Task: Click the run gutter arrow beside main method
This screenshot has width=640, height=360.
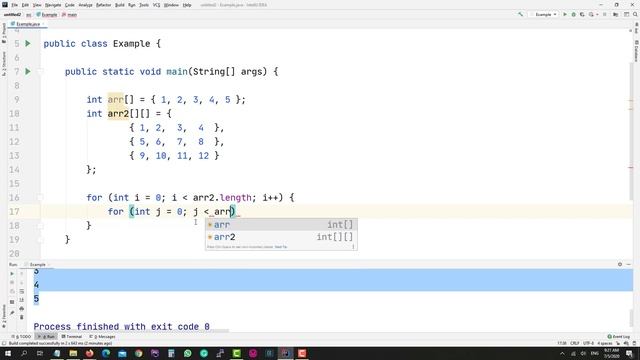Action: tap(28, 71)
